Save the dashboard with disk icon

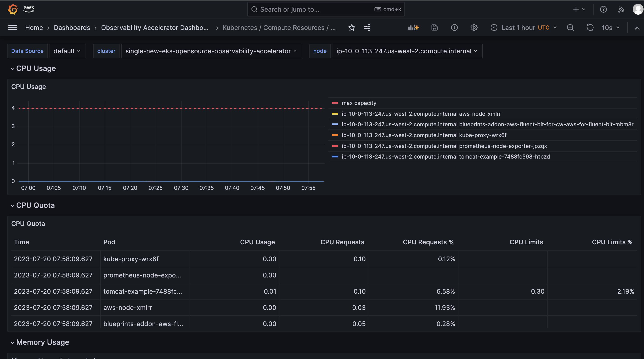point(435,27)
